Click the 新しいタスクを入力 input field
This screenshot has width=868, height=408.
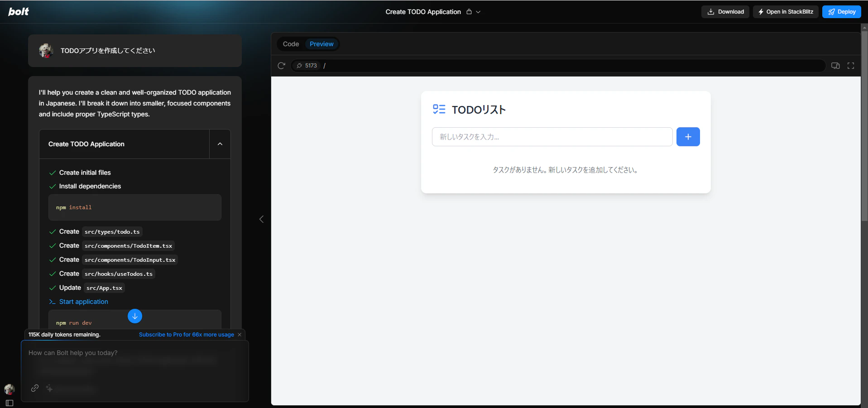pos(552,137)
